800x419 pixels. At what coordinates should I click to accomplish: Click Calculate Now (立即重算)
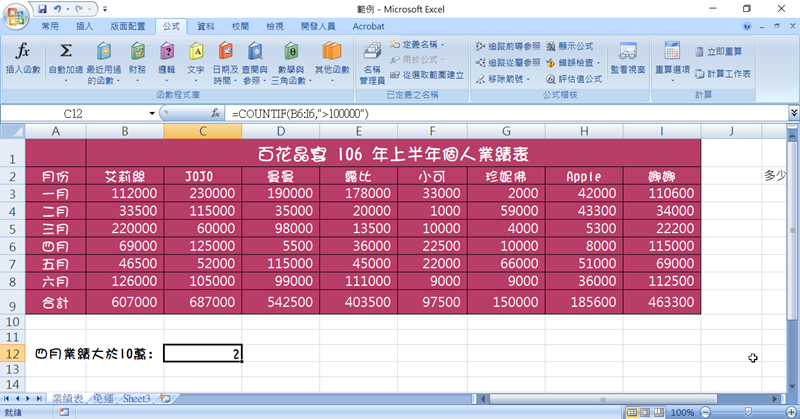(x=719, y=52)
